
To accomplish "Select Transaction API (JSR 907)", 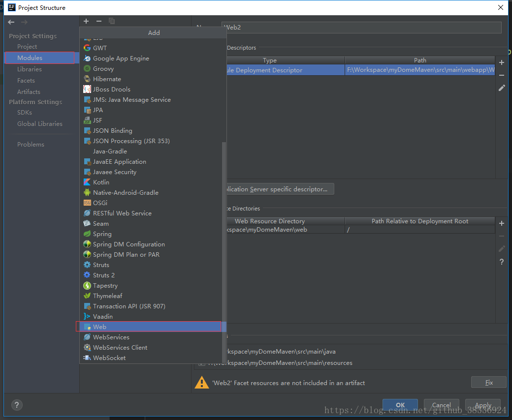I will pos(150,306).
